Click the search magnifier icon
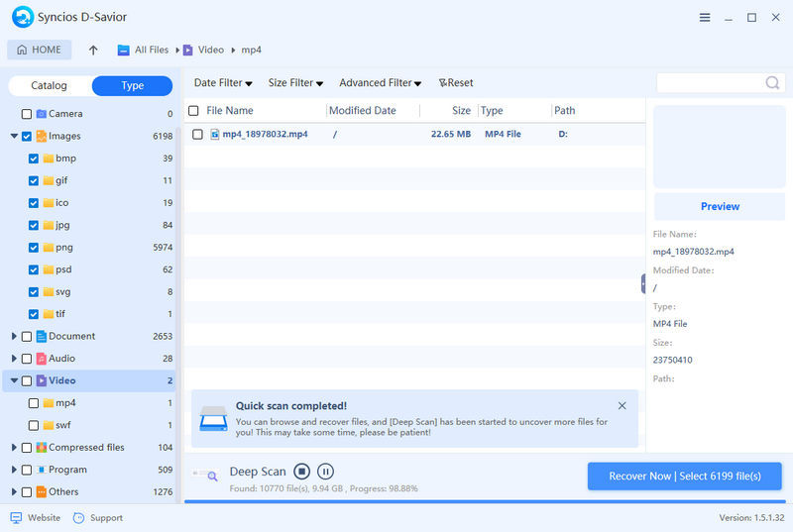Image resolution: width=793 pixels, height=532 pixels. click(x=772, y=83)
